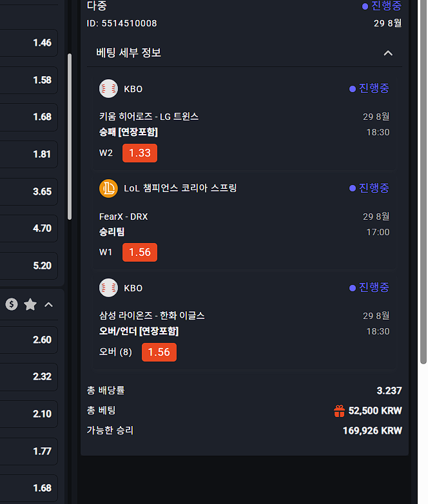The height and width of the screenshot is (504, 428).
Task: Click the star favorite icon
Action: pos(30,305)
